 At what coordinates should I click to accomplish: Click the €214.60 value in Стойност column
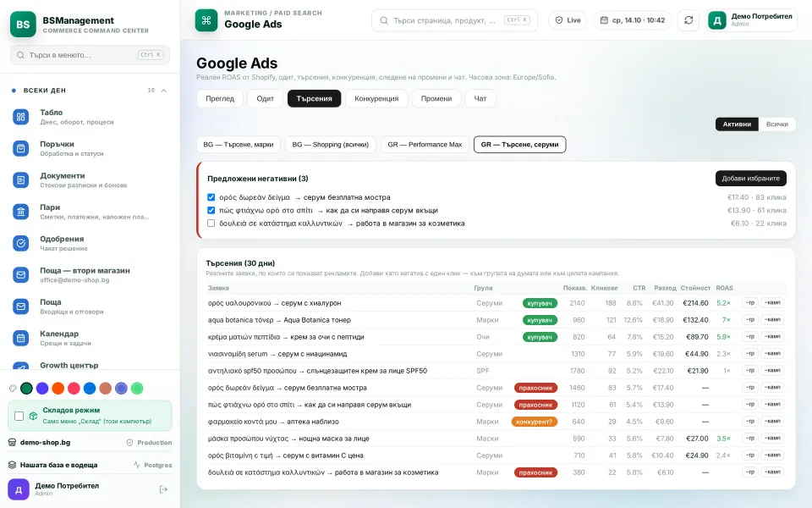695,303
